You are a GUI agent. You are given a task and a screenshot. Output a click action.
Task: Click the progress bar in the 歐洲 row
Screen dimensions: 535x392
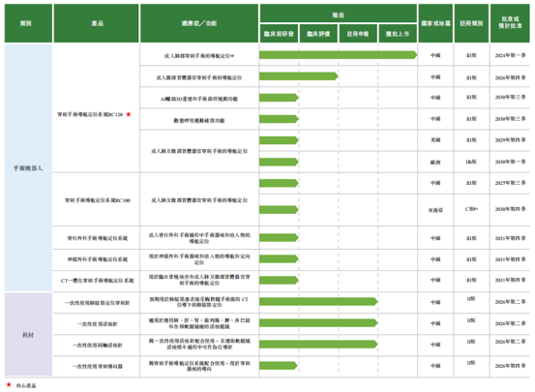point(279,162)
